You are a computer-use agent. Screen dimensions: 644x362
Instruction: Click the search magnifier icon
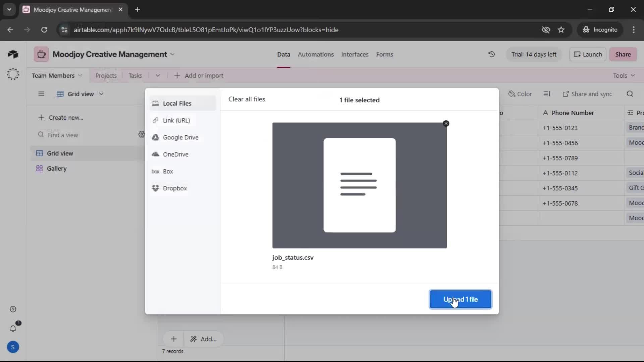click(x=630, y=94)
